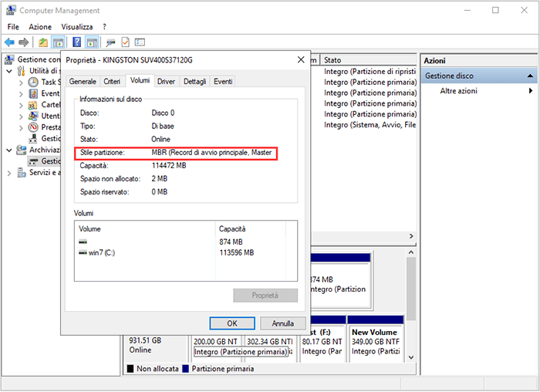Open the ? help menu
This screenshot has height=392, width=540.
click(104, 27)
